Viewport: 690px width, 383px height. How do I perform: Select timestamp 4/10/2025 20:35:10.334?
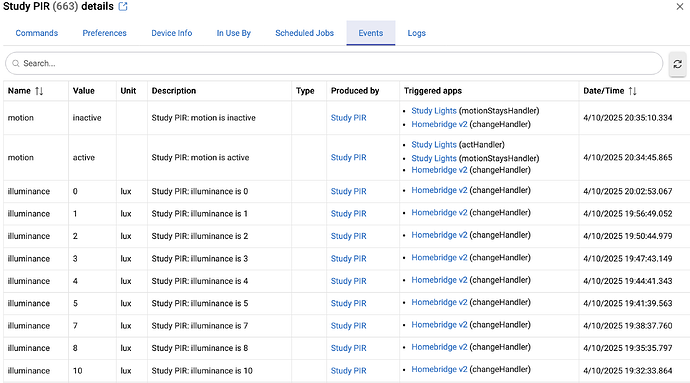[x=628, y=118]
